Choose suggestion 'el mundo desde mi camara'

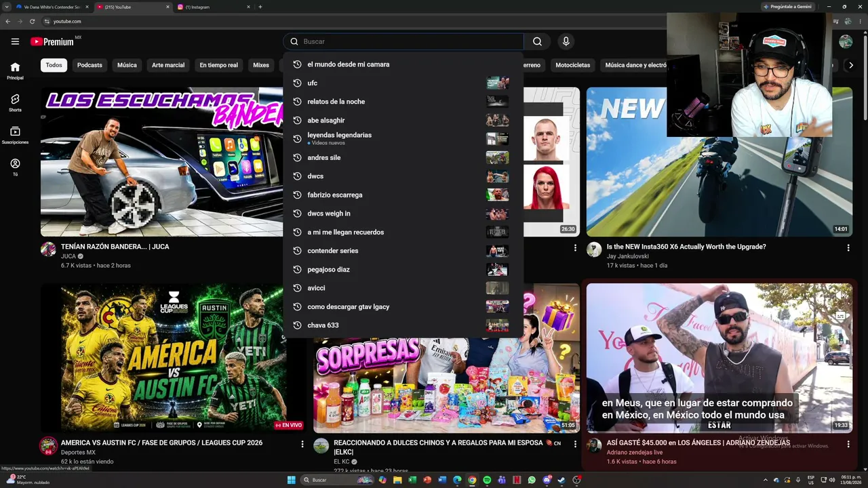403,64
